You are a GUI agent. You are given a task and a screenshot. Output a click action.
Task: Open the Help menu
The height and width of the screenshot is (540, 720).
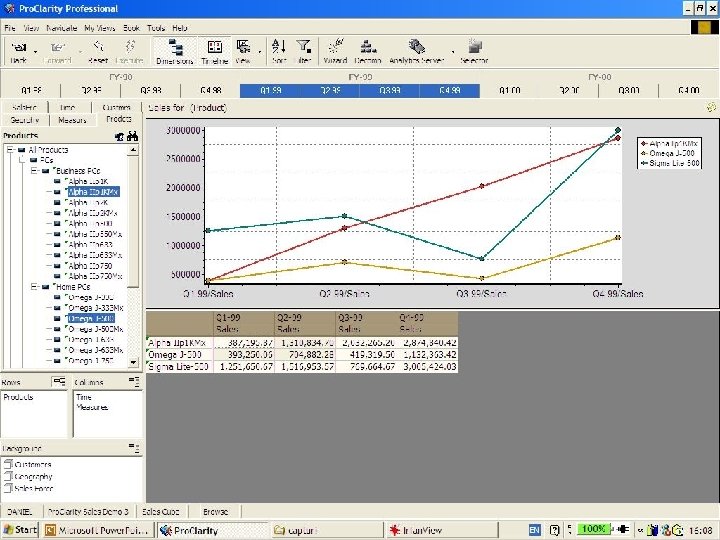[180, 28]
